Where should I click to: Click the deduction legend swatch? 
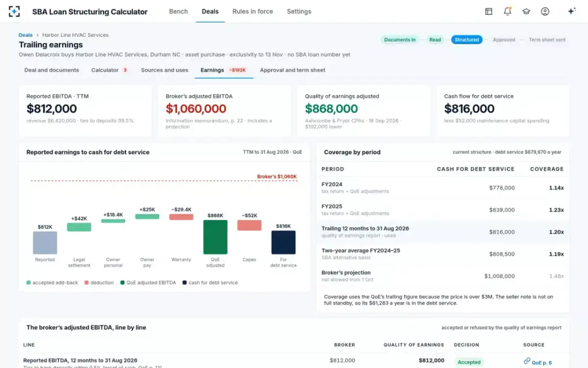87,283
